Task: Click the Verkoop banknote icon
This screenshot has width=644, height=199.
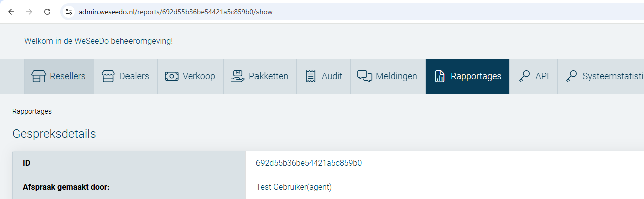Action: point(172,76)
